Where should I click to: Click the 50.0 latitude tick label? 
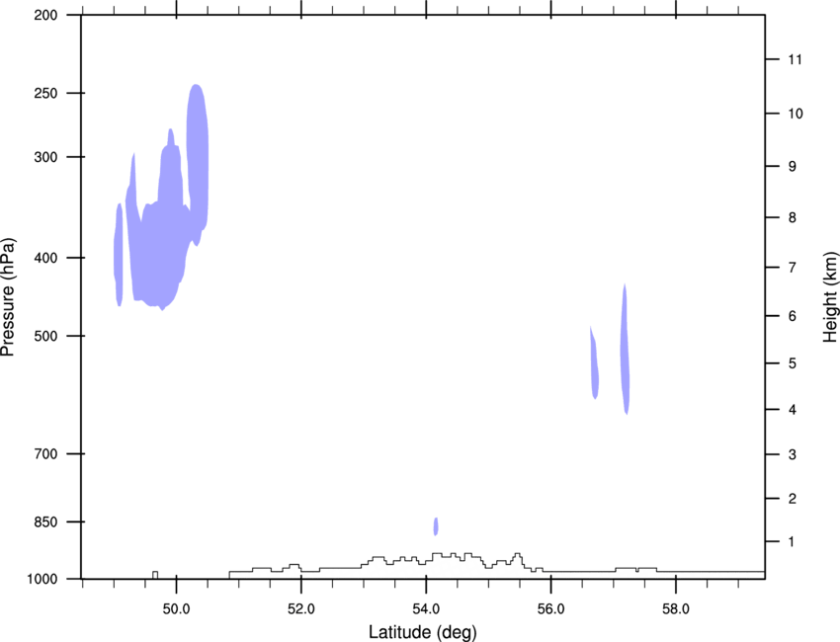point(176,609)
